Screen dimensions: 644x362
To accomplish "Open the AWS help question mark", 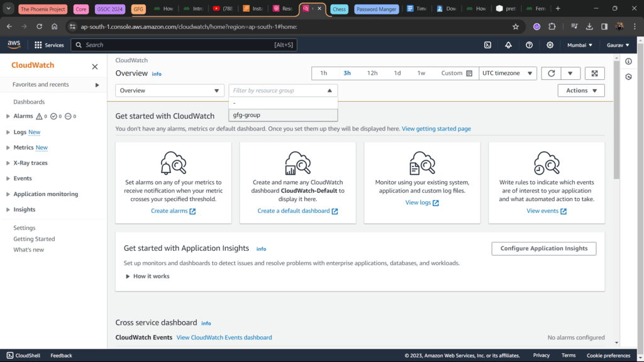I will pyautogui.click(x=529, y=45).
